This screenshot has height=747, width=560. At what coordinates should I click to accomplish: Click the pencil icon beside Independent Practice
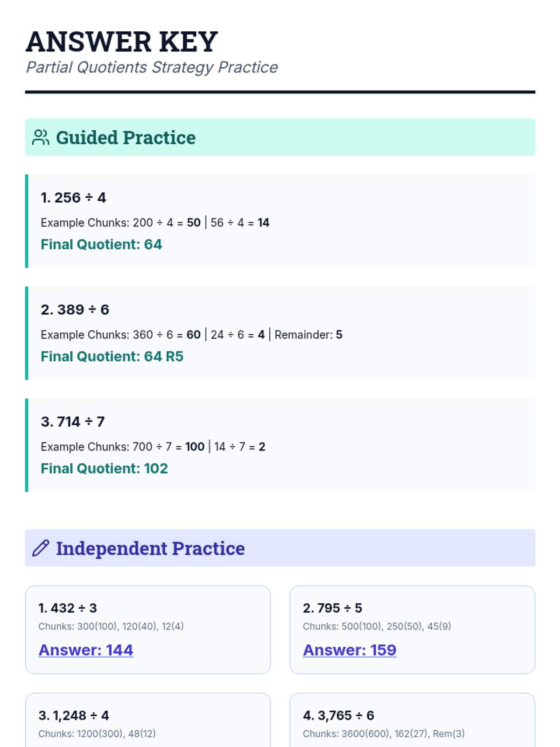click(41, 548)
